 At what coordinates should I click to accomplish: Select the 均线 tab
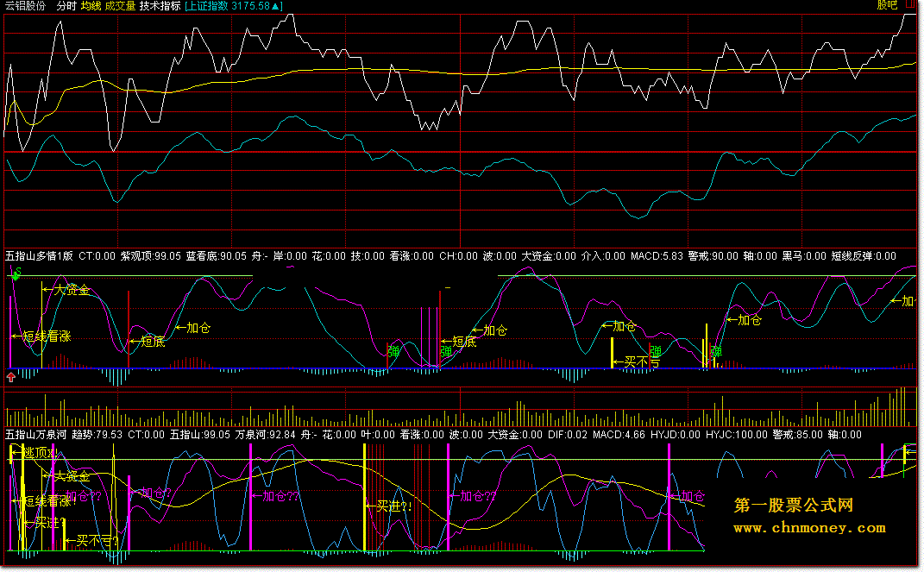(91, 6)
